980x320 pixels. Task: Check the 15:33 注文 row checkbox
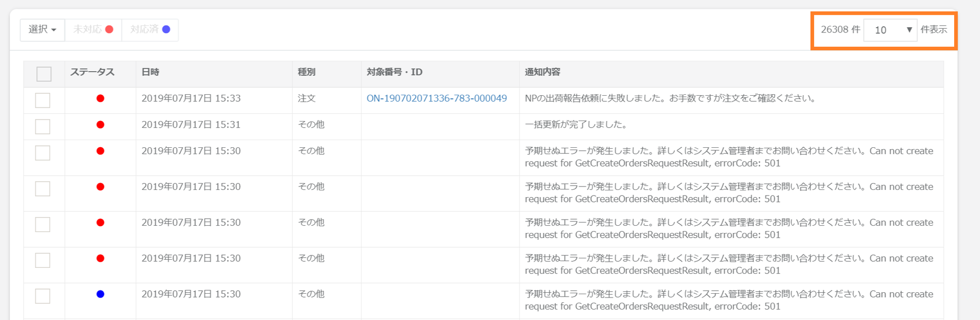(x=43, y=100)
